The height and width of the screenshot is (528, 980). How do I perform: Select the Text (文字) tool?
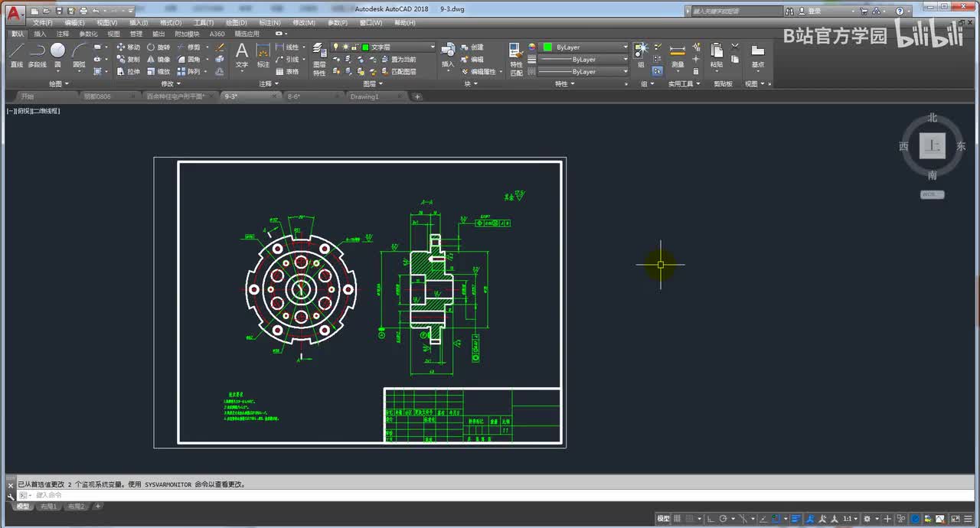(242, 55)
